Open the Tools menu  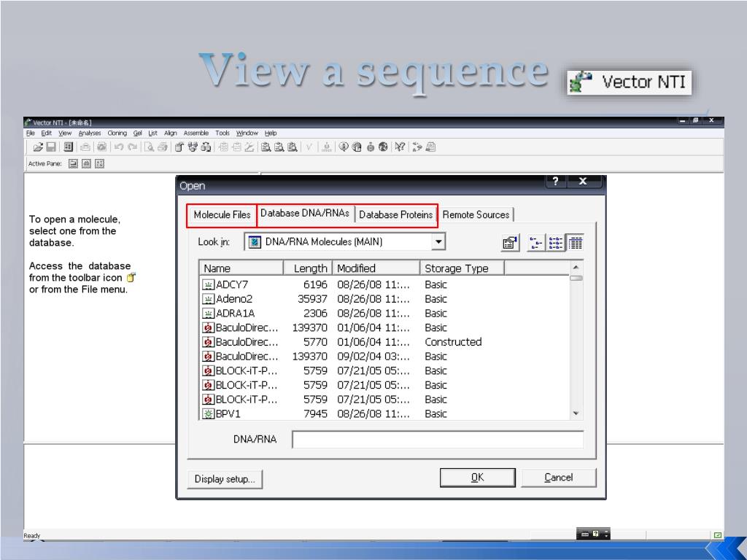coord(222,133)
